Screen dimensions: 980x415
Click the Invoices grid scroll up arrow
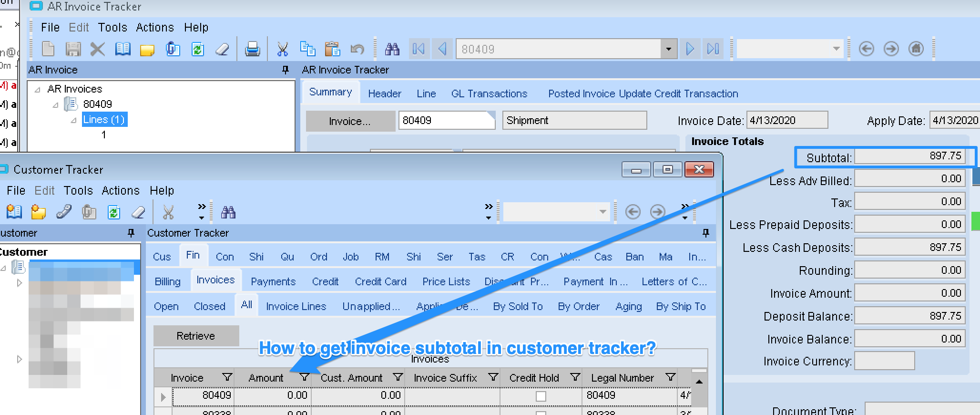pos(699,381)
